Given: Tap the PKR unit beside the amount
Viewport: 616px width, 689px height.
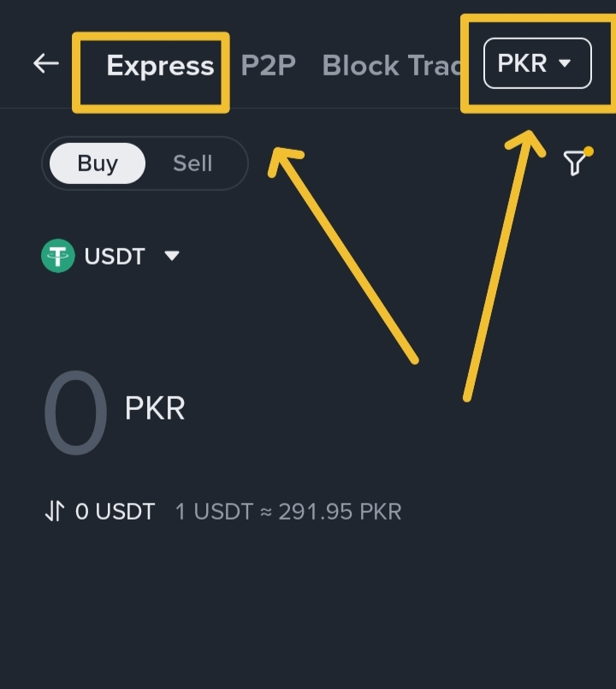Looking at the screenshot, I should [155, 408].
